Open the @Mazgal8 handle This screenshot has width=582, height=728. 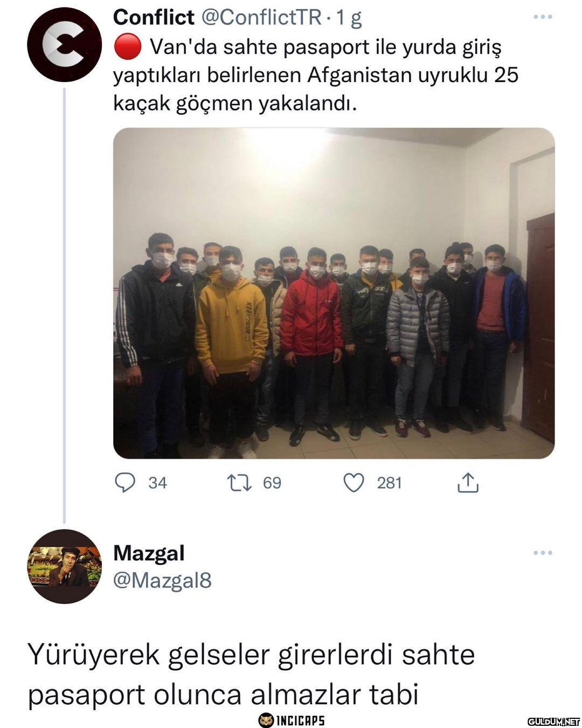pos(162,581)
